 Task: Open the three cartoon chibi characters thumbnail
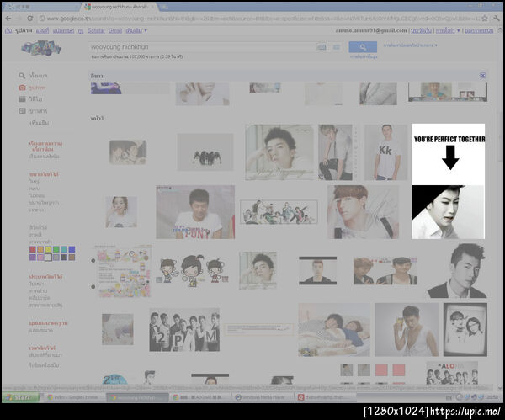pos(192,270)
